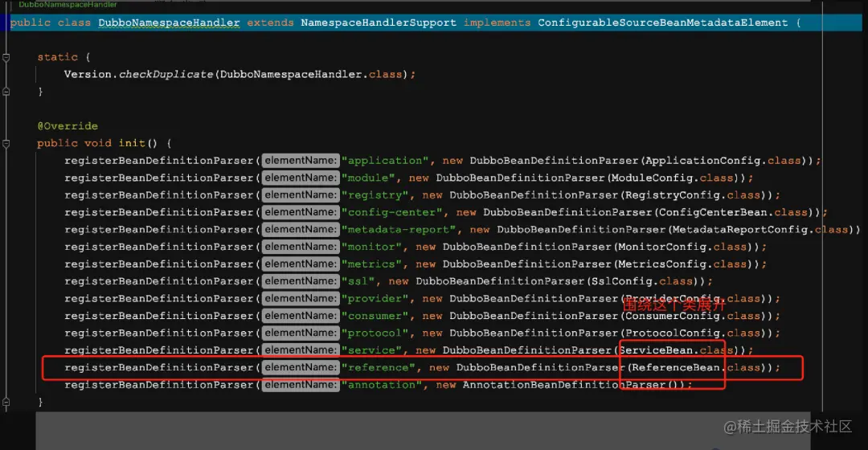The height and width of the screenshot is (450, 868).
Task: Click the checkDuplicate method call
Action: pyautogui.click(x=166, y=74)
